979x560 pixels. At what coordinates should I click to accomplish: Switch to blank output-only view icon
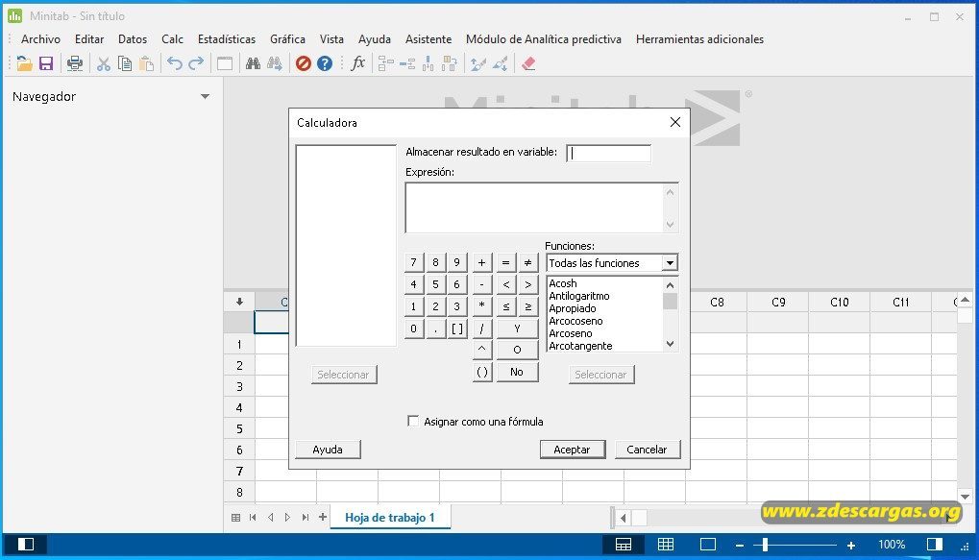click(x=708, y=545)
